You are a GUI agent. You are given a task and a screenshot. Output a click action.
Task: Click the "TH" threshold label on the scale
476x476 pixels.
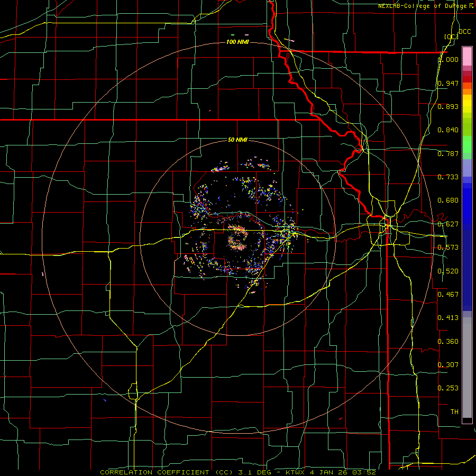tap(454, 412)
